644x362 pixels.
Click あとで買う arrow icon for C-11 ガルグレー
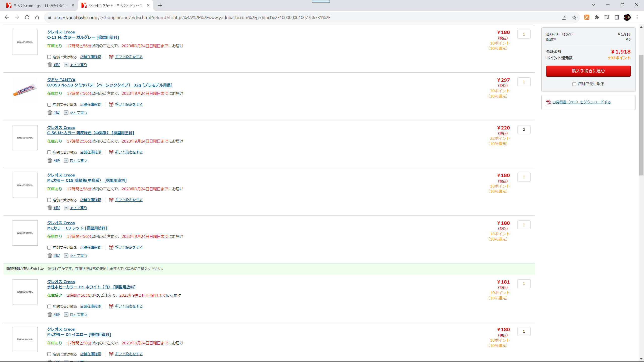coord(66,65)
